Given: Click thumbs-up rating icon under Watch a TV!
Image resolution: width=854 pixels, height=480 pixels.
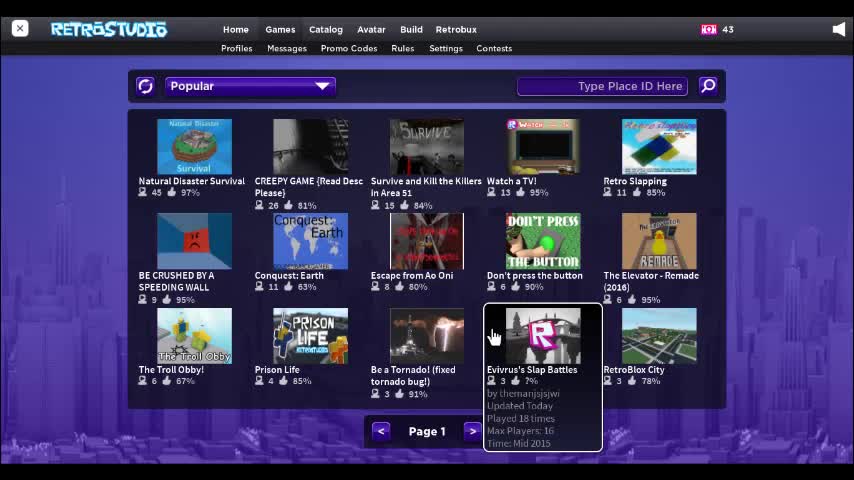Looking at the screenshot, I should click(521, 192).
